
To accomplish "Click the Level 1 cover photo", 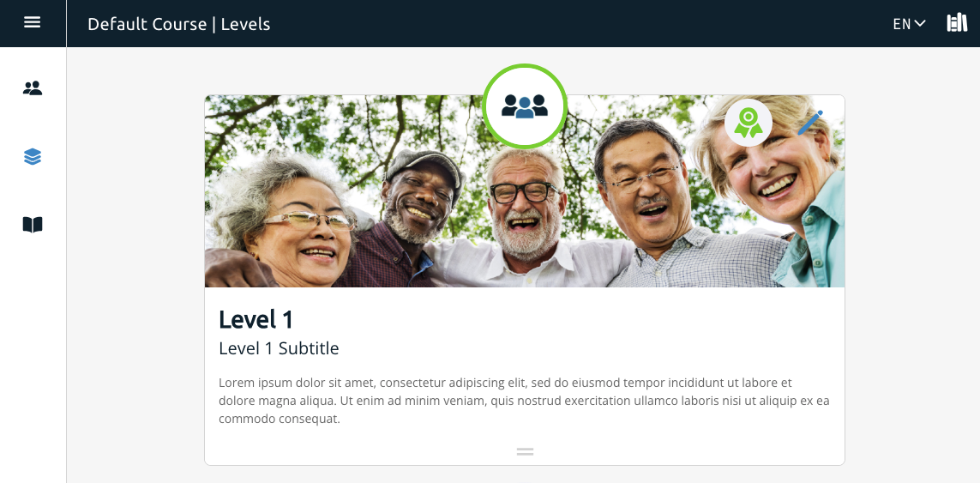I will [525, 191].
